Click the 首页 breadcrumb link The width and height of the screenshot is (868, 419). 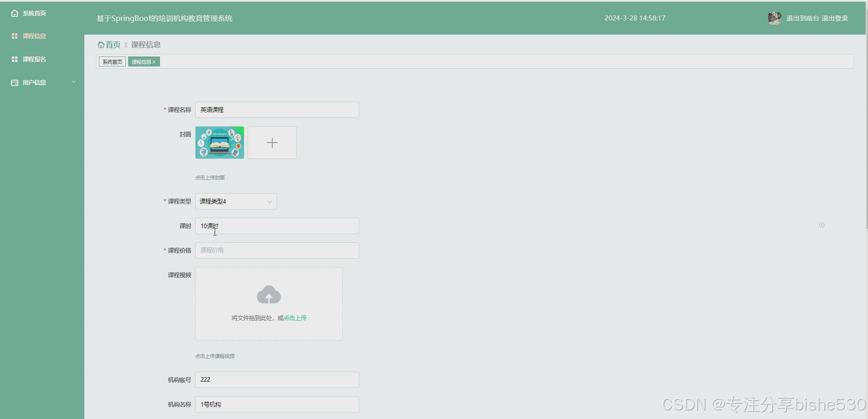pos(113,45)
